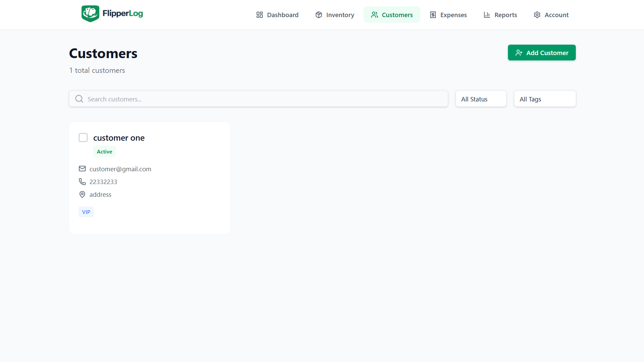Go to the Inventory tab
Image resolution: width=644 pixels, height=362 pixels.
tap(335, 15)
